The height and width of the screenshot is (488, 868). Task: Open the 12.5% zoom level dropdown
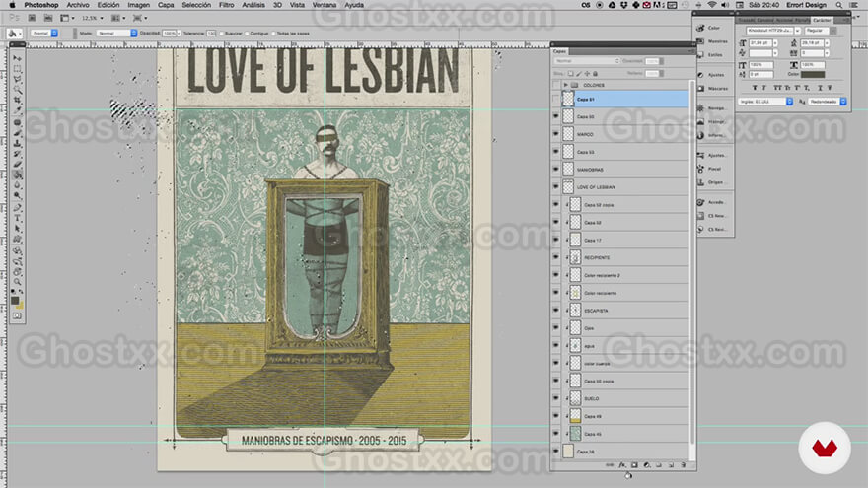pyautogui.click(x=92, y=19)
